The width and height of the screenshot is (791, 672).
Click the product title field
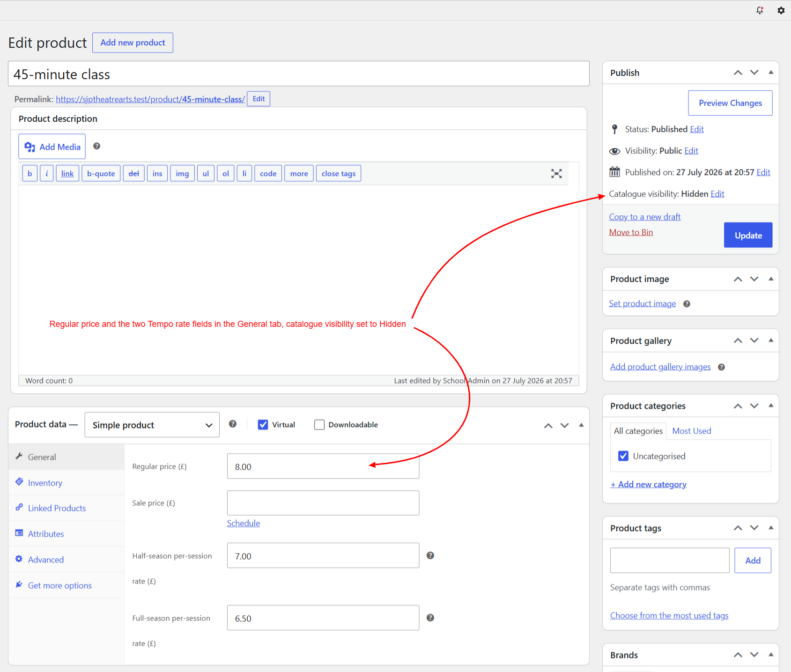pyautogui.click(x=299, y=74)
